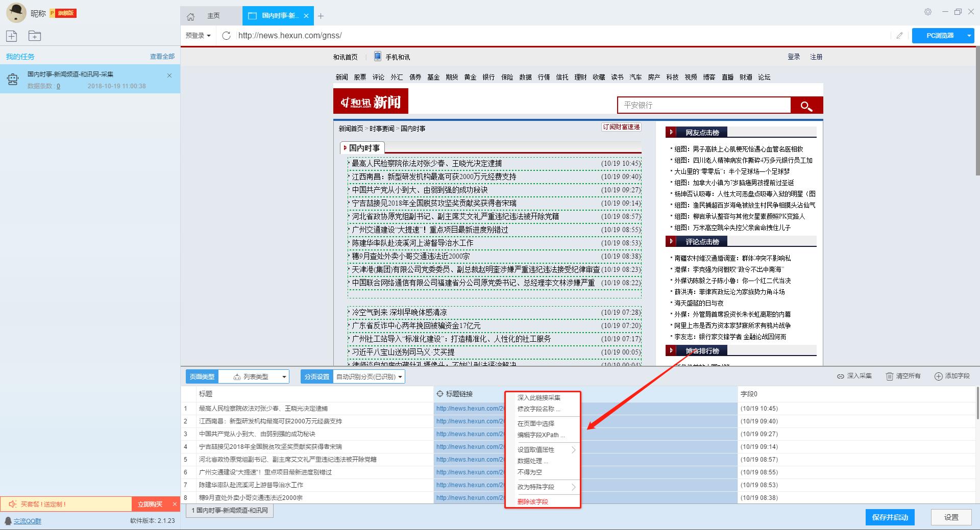Click 数据条数 count 0 link
This screenshot has width=980, height=530.
click(58, 86)
